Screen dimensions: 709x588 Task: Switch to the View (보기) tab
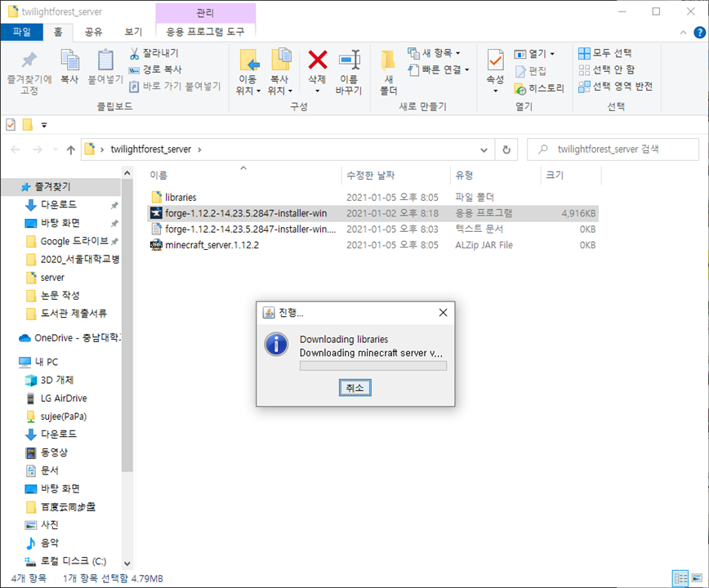coord(133,32)
